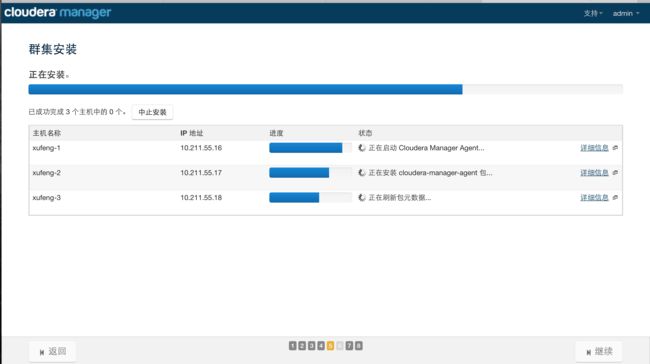Select hostname xufeng-1

coord(46,148)
